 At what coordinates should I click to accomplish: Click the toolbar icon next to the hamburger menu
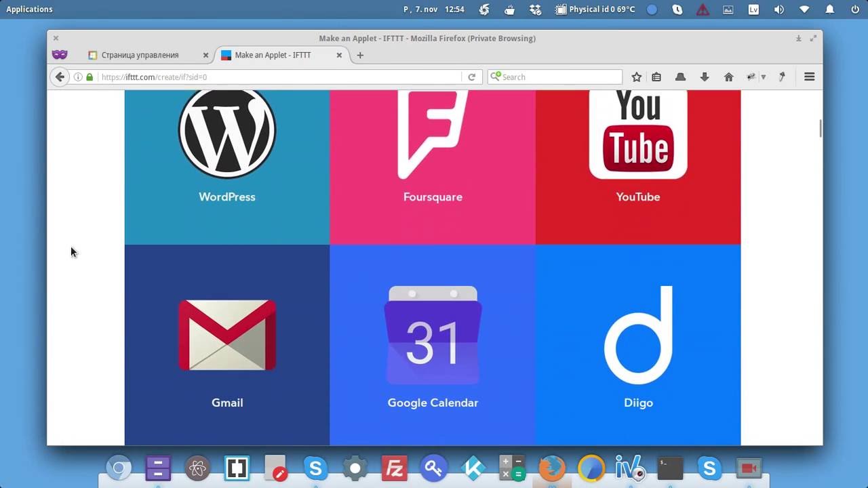782,77
